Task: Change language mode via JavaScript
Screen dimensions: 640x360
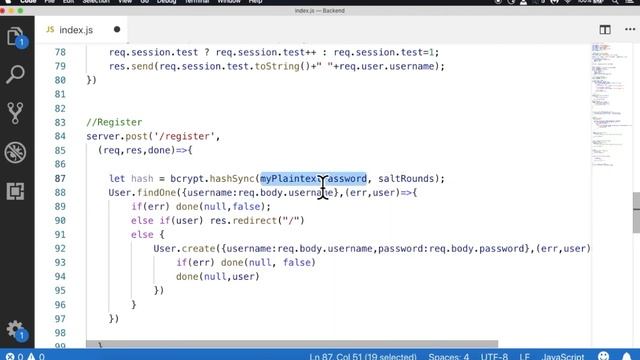Action: tap(563, 357)
